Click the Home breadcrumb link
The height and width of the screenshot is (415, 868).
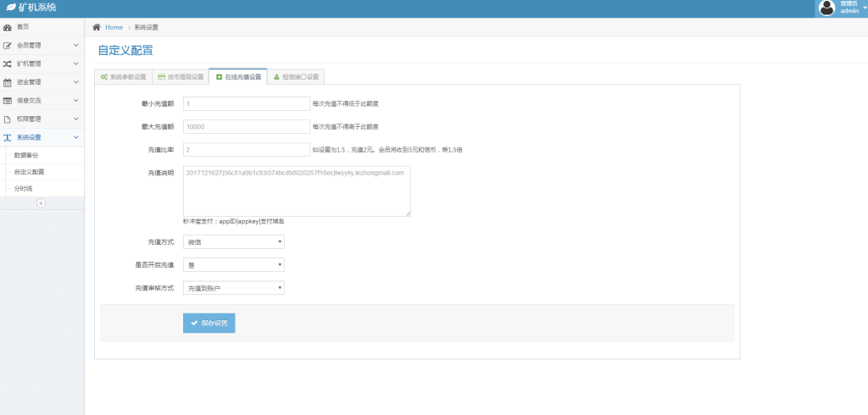[x=114, y=27]
